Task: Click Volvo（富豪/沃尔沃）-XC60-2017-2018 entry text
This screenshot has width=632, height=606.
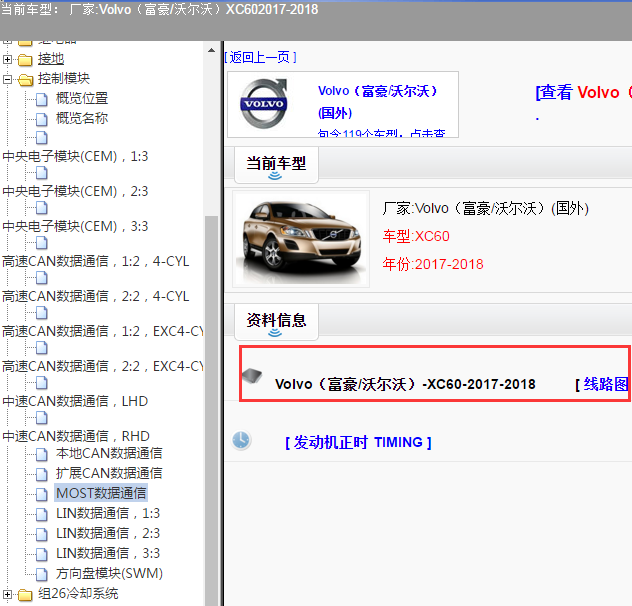Action: [x=405, y=384]
